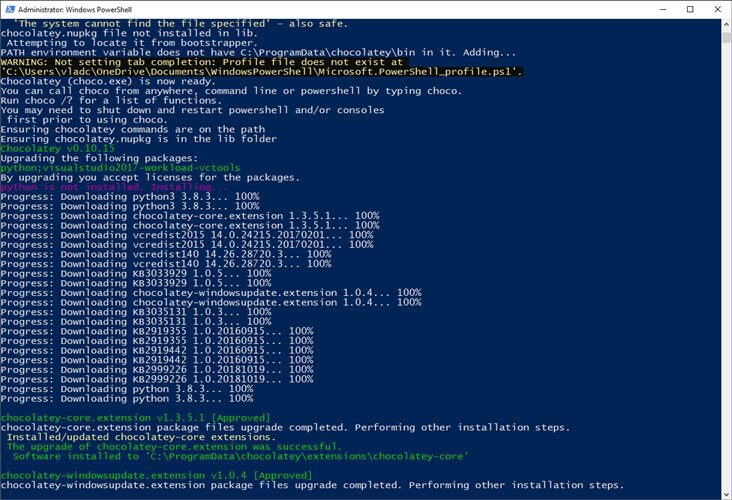Click 'chocolatey-core.extension package files upgrade completed' line
Screen dimensions: 732x500
pos(285,428)
